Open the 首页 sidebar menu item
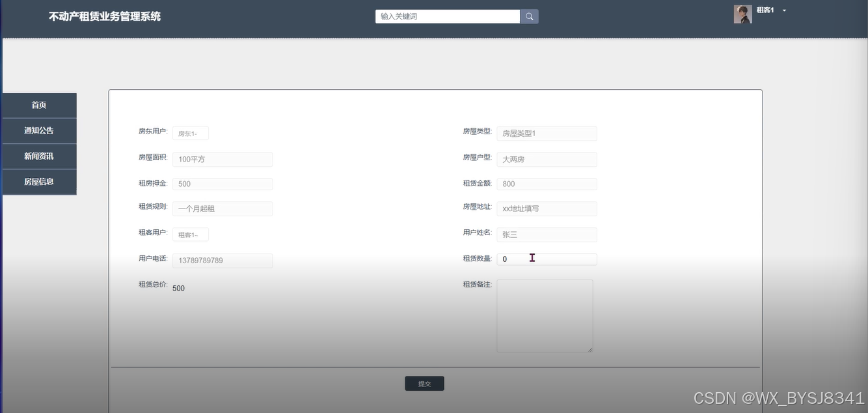Image resolution: width=868 pixels, height=413 pixels. [39, 105]
